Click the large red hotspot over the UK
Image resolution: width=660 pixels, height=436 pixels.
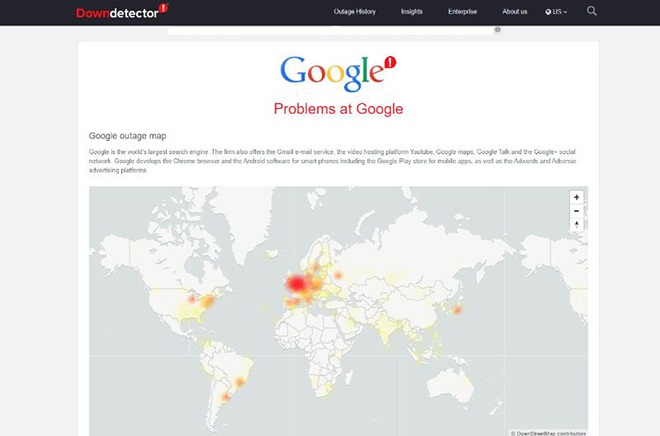297,283
